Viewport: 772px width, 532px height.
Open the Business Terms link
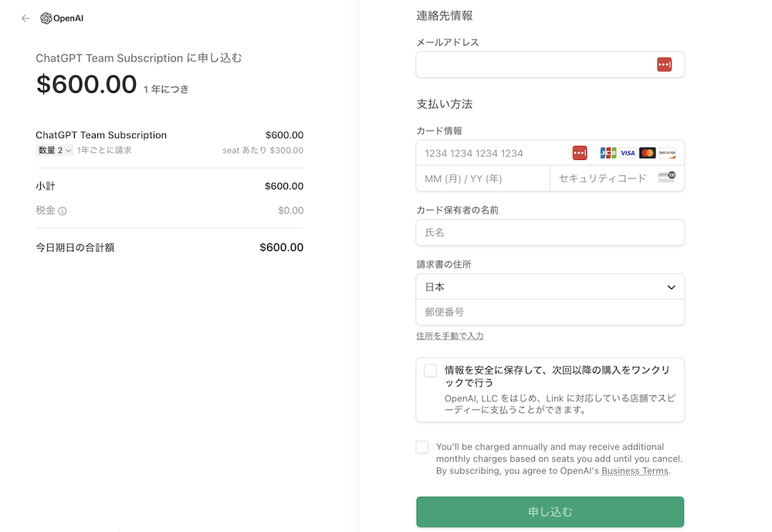[x=635, y=471]
